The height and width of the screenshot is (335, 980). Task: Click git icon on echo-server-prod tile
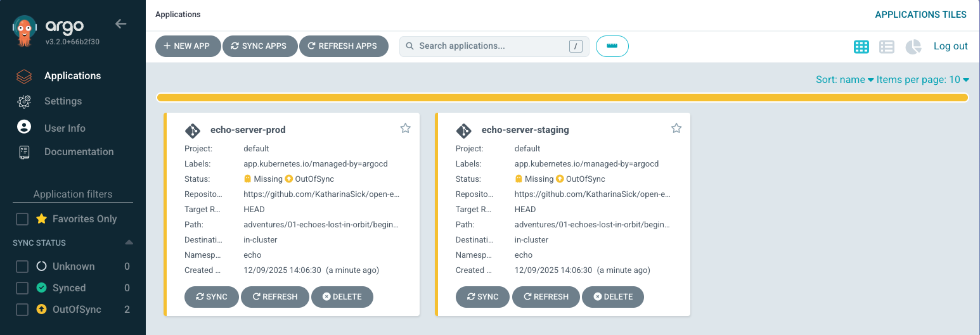[193, 130]
